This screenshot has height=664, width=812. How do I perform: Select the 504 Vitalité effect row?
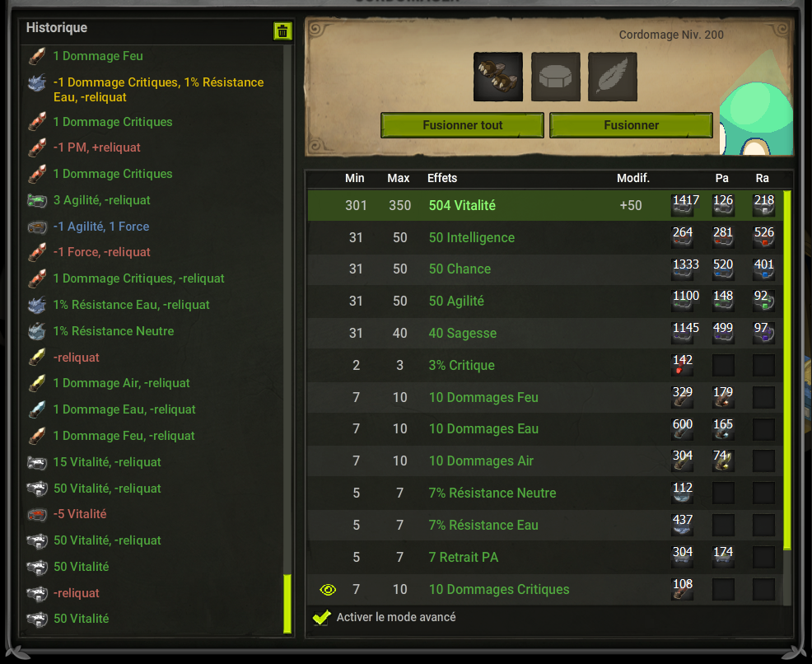pyautogui.click(x=545, y=205)
